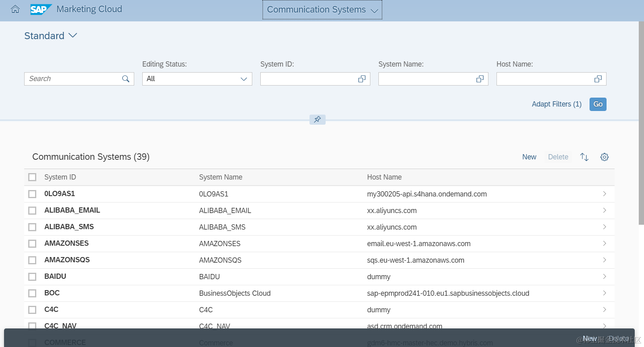Select host sqs.eu-west-1.amazonaws.com

click(415, 260)
